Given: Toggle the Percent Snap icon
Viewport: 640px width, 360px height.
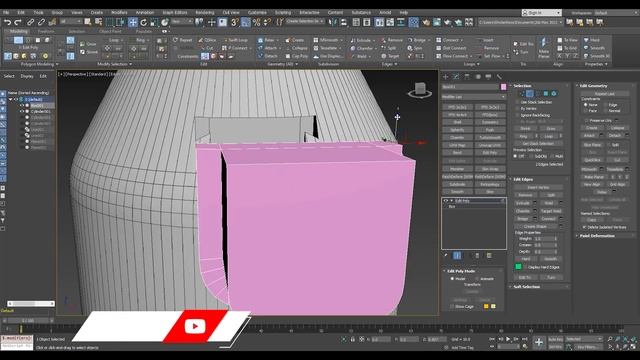Looking at the screenshot, I should point(257,22).
